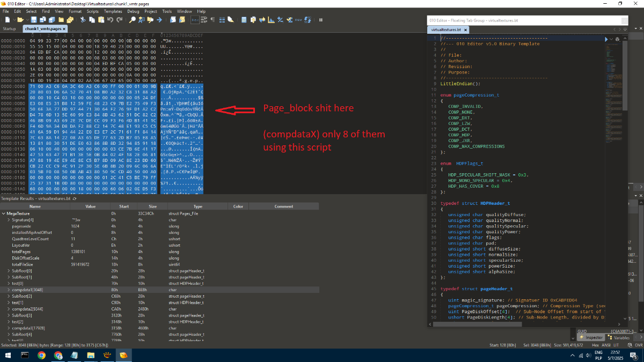Toggle show whitespace pilcrow button

click(213, 20)
